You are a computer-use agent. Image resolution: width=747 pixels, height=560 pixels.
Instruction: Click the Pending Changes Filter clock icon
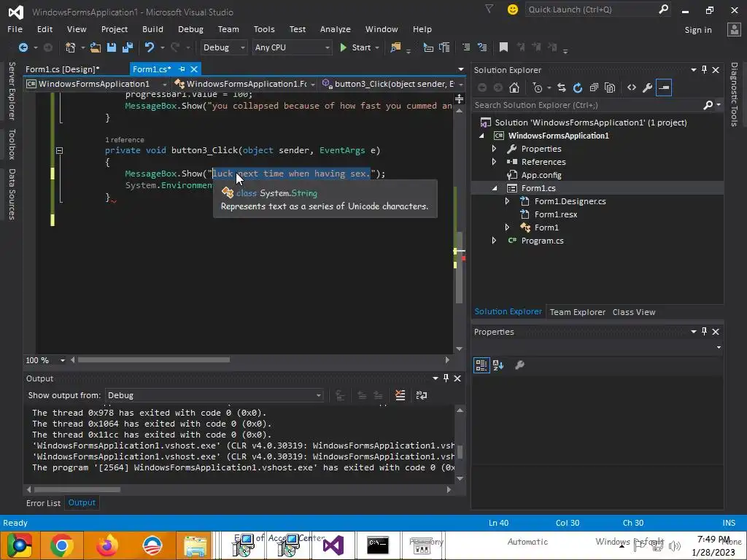coord(538,87)
